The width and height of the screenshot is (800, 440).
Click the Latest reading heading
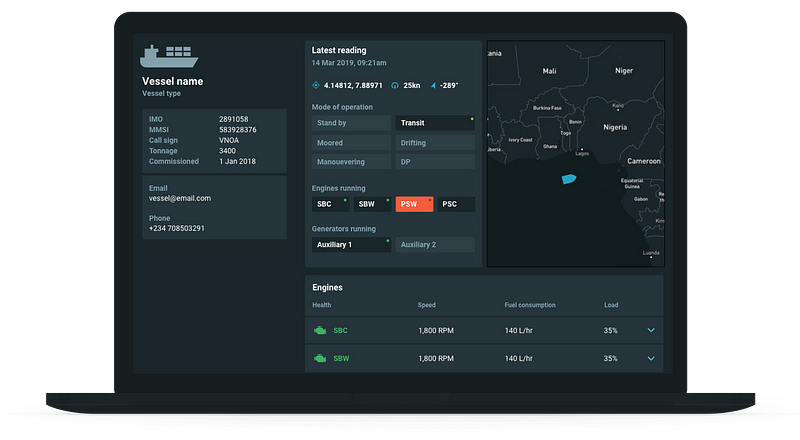tap(339, 50)
